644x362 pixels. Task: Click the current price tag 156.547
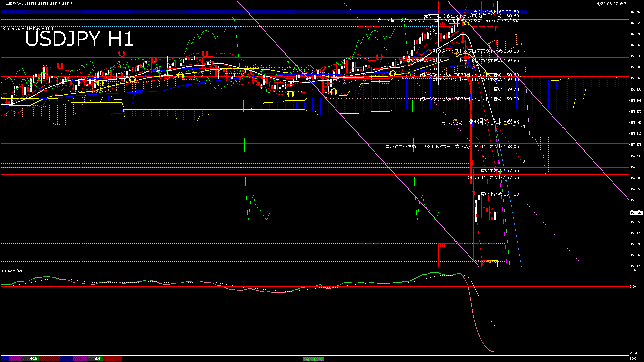pyautogui.click(x=636, y=213)
